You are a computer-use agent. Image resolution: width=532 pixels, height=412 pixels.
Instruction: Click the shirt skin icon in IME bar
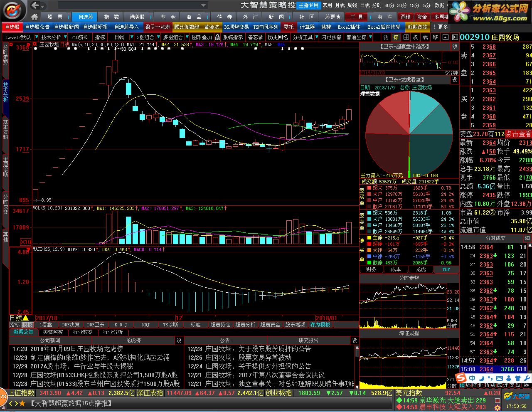[517, 378]
